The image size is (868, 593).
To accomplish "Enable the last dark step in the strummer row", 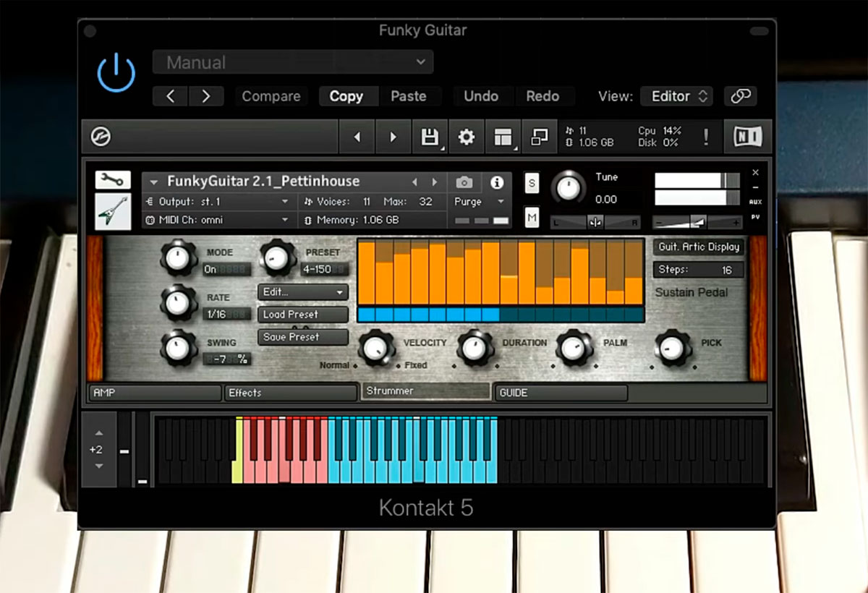I will click(x=634, y=315).
